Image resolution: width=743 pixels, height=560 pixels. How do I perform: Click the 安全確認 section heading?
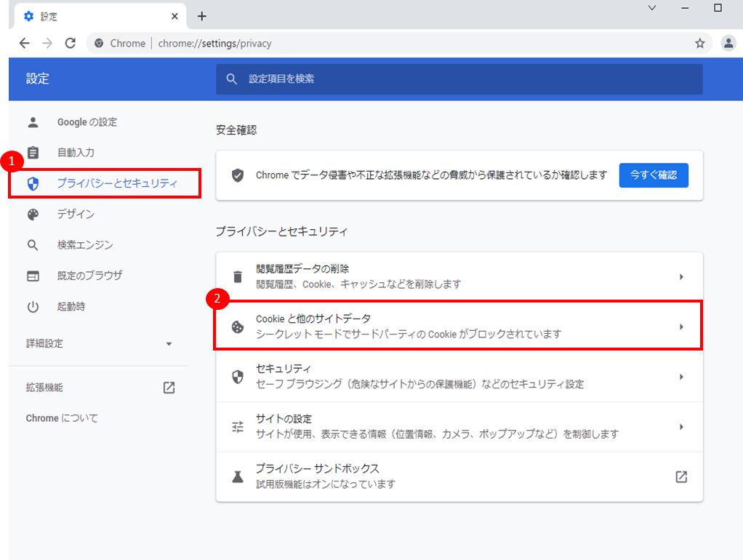click(236, 130)
